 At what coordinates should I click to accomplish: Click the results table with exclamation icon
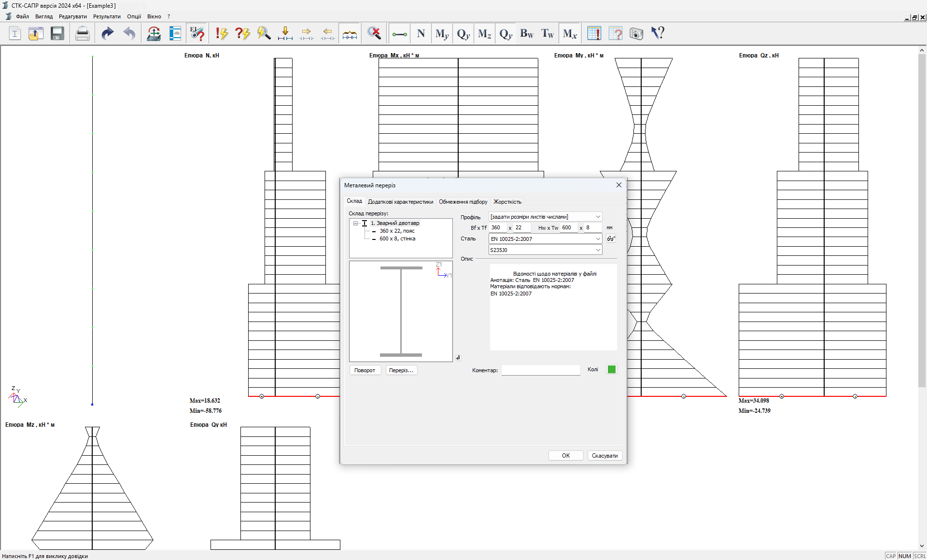tap(594, 33)
